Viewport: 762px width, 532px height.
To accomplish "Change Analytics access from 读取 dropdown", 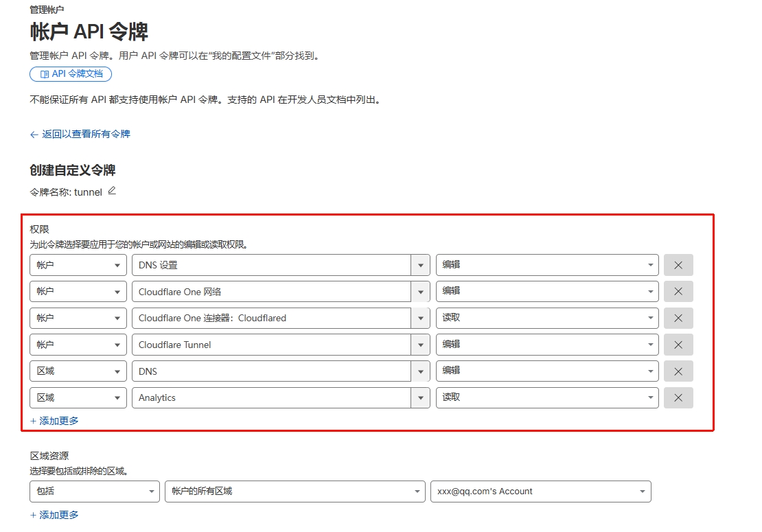I will [649, 397].
